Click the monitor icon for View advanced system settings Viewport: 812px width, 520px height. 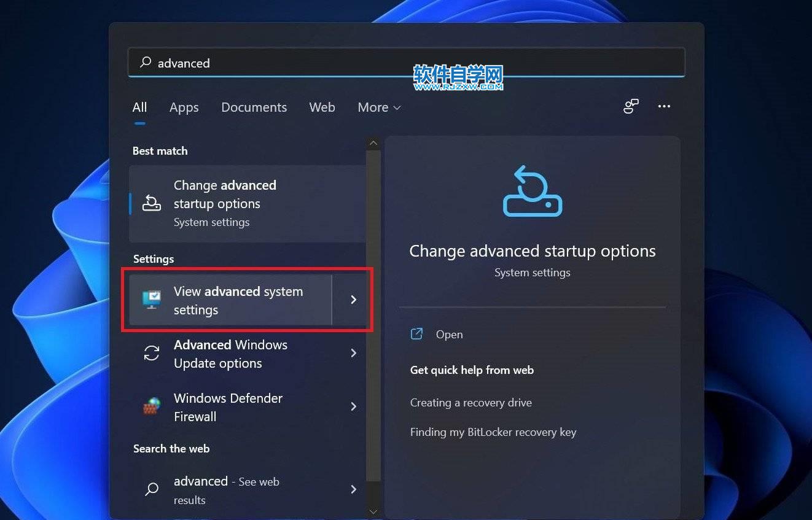(151, 300)
